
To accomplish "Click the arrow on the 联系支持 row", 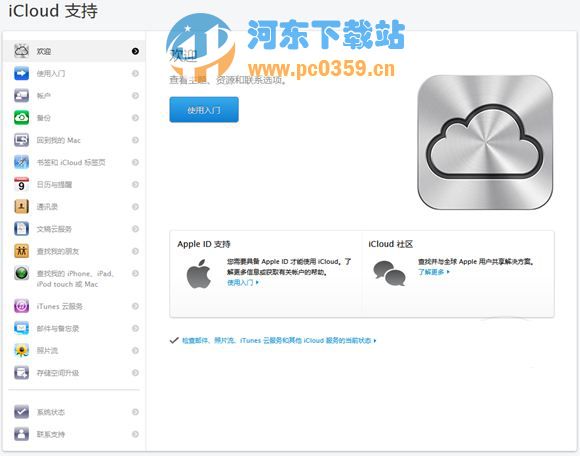I will [x=135, y=434].
